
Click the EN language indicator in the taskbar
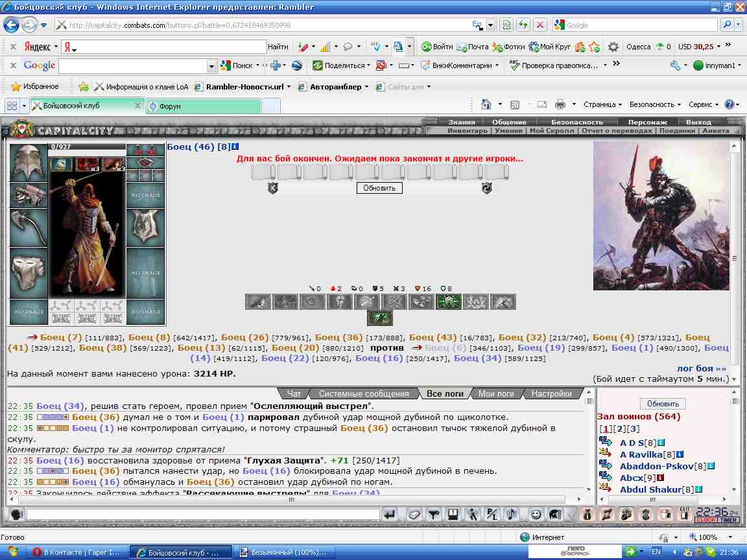point(656,552)
